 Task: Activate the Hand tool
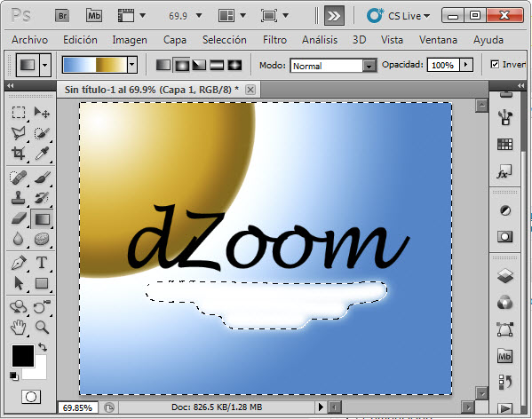coord(19,328)
